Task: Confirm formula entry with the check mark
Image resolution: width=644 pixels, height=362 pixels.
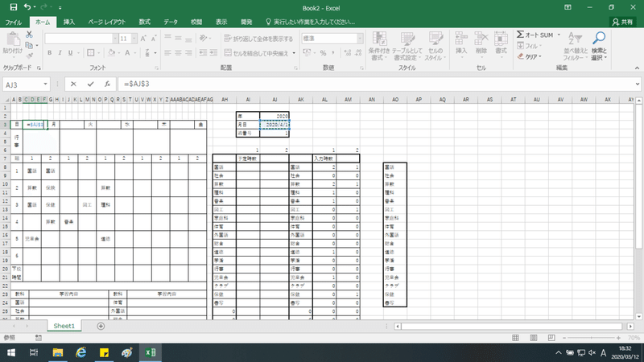Action: [x=90, y=84]
